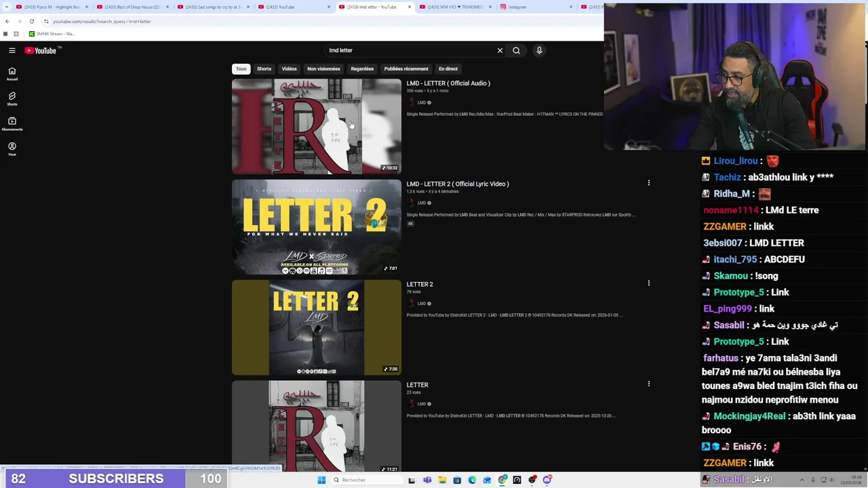Play the LETTER Official Audio thumbnail
This screenshot has width=868, height=488.
[x=317, y=126]
